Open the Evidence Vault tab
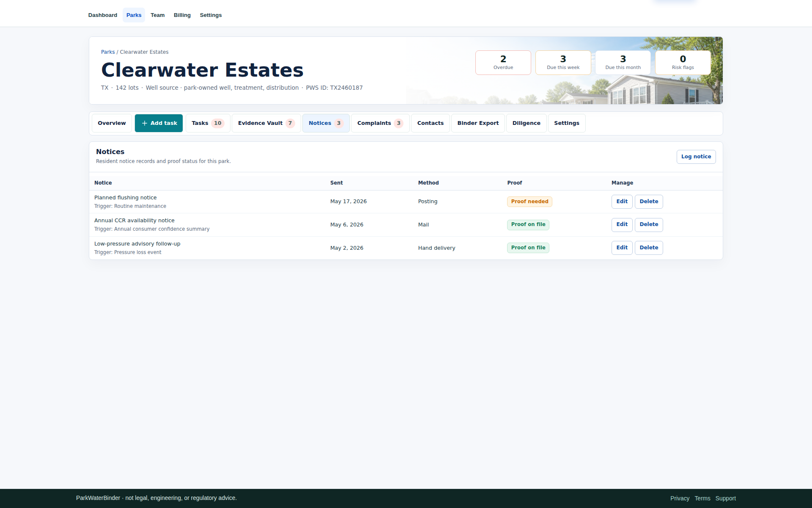This screenshot has height=508, width=812. point(266,123)
